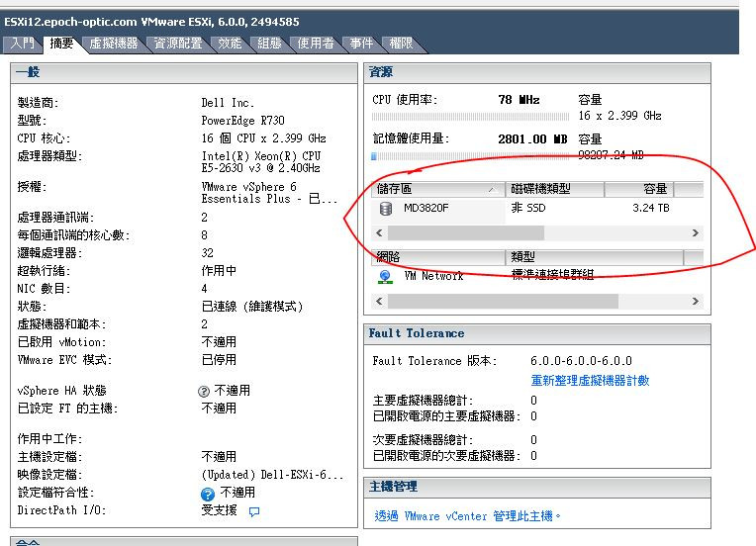Click the Fault Tolerance version 6.0.0-6.0.0-6.0.0 value

pos(581,361)
